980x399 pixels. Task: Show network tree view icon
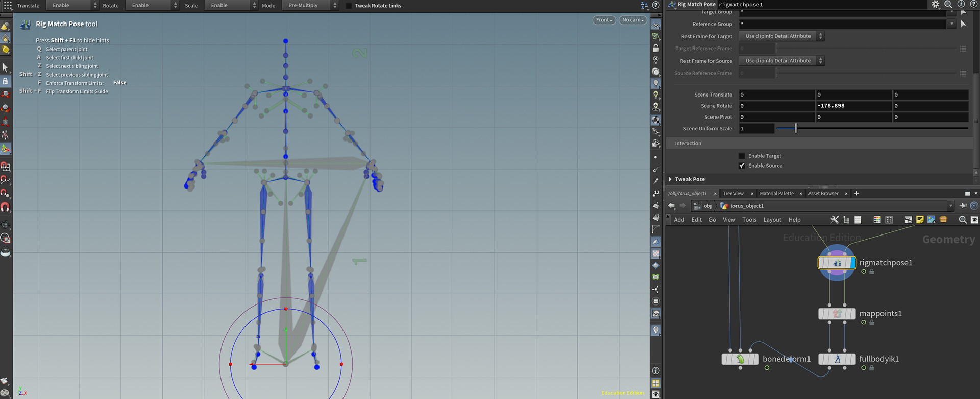[x=846, y=220]
